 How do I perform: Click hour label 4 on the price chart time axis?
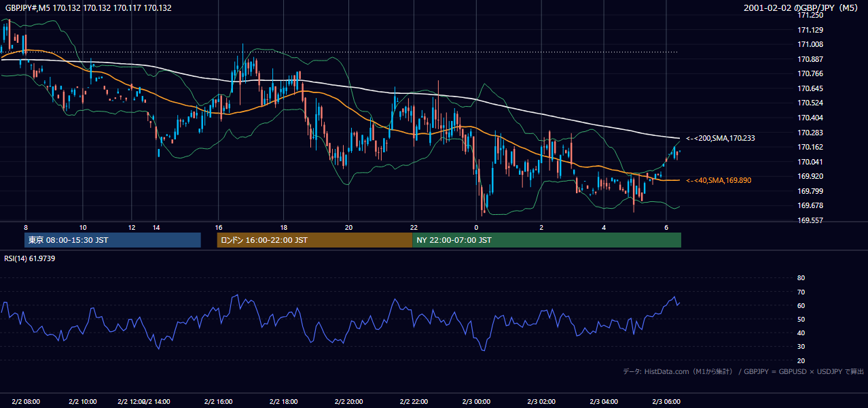604,227
